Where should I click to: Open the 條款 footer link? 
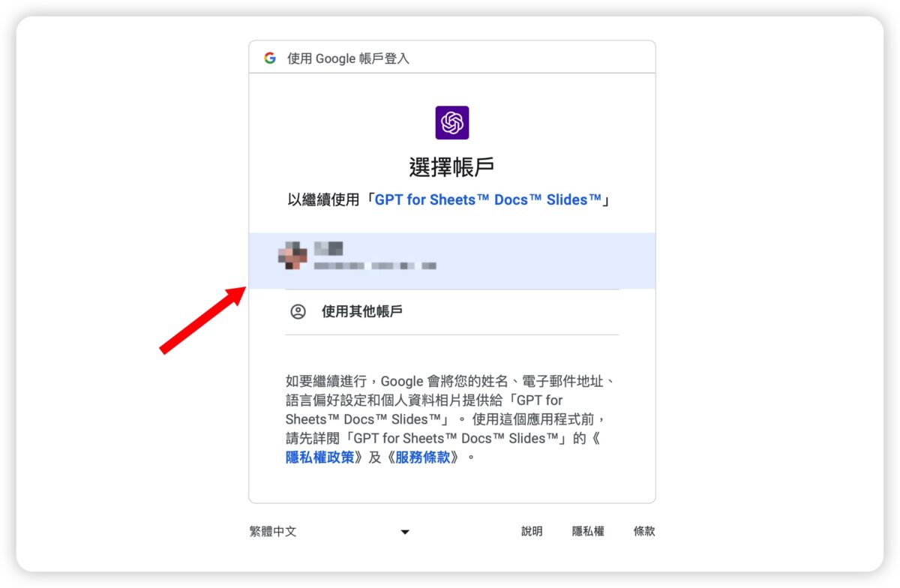coord(644,531)
